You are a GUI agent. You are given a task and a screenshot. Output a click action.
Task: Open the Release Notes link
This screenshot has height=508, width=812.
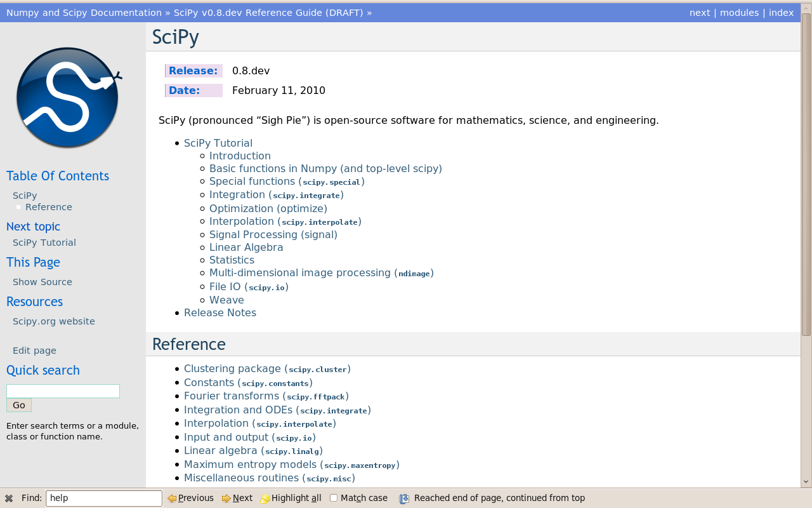tap(220, 312)
